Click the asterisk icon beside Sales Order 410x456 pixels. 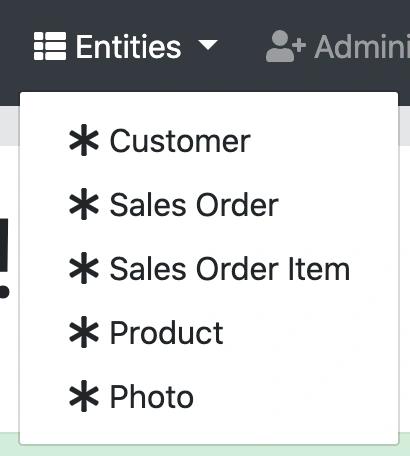pos(84,204)
